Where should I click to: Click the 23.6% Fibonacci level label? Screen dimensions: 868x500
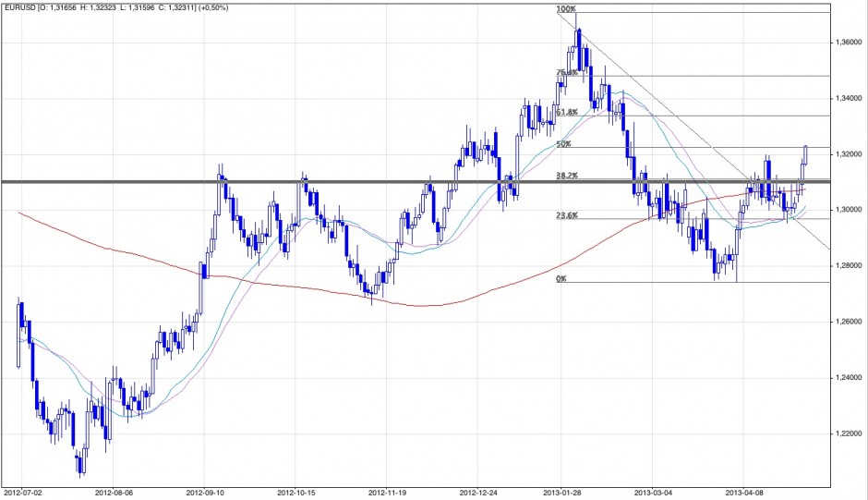pos(566,215)
